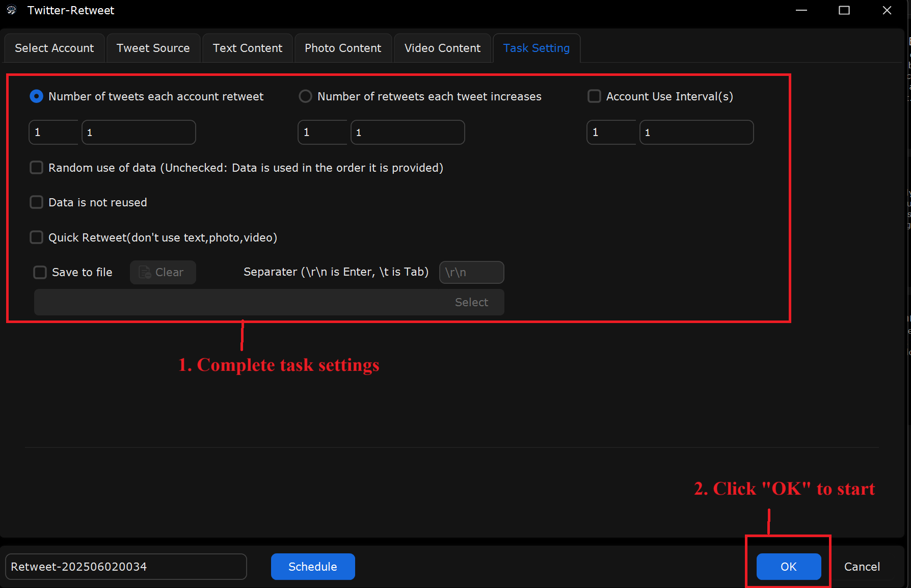Select the Task Setting tab
Viewport: 911px width, 588px height.
coord(537,48)
